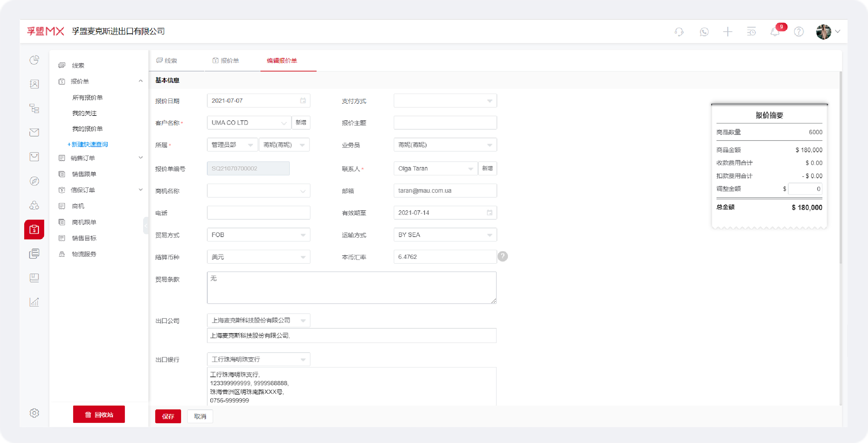Switch to the 线索 tab
Screen dimensions: 868x443
[167, 60]
